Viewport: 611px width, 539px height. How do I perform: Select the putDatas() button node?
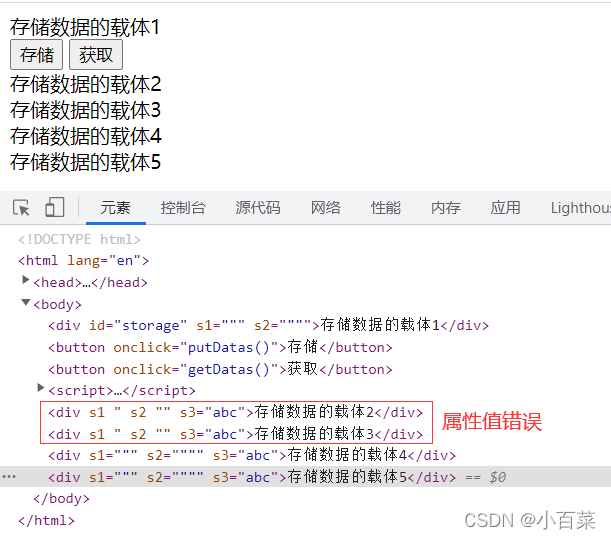[220, 347]
